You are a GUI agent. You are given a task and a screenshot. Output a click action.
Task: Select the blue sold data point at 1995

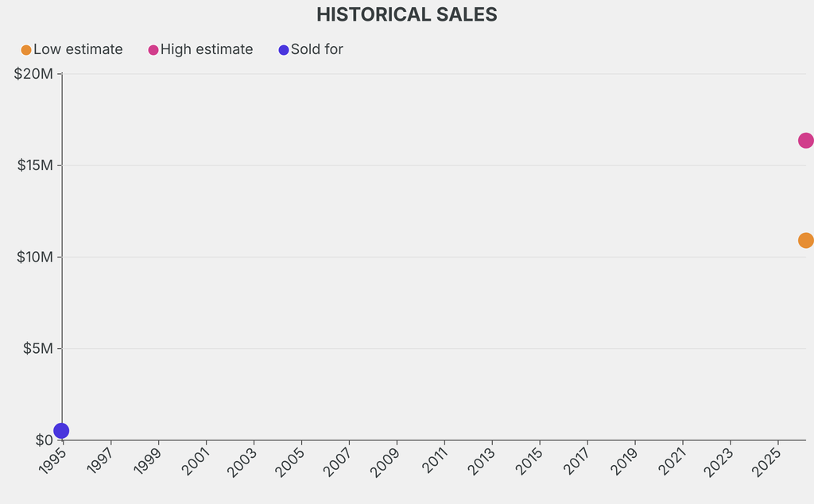pyautogui.click(x=61, y=431)
